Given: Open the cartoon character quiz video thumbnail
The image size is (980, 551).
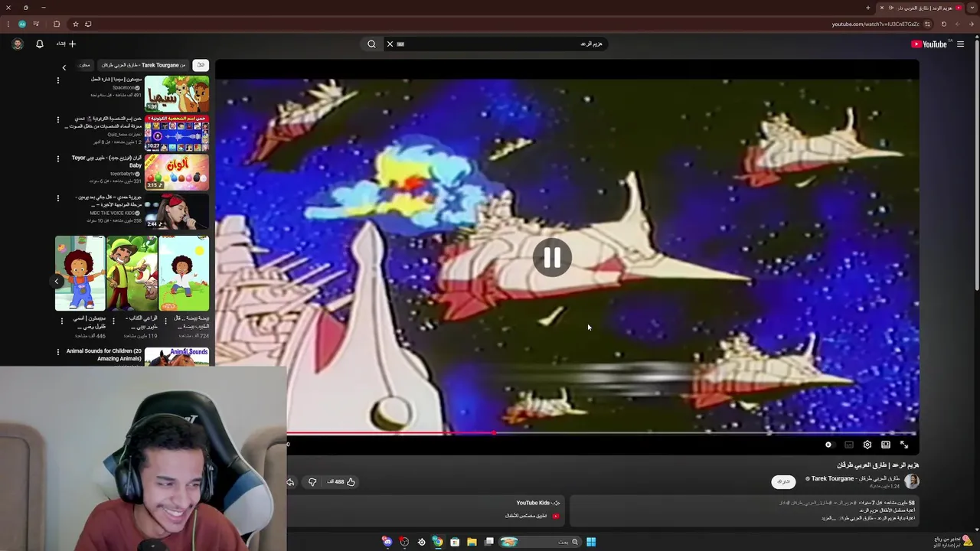Looking at the screenshot, I should [x=177, y=133].
